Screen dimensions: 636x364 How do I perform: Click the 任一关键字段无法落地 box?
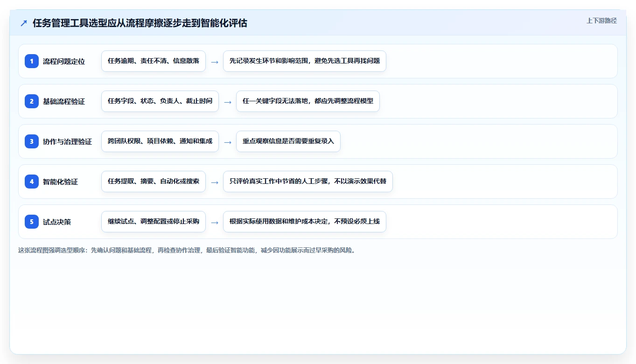click(x=308, y=101)
